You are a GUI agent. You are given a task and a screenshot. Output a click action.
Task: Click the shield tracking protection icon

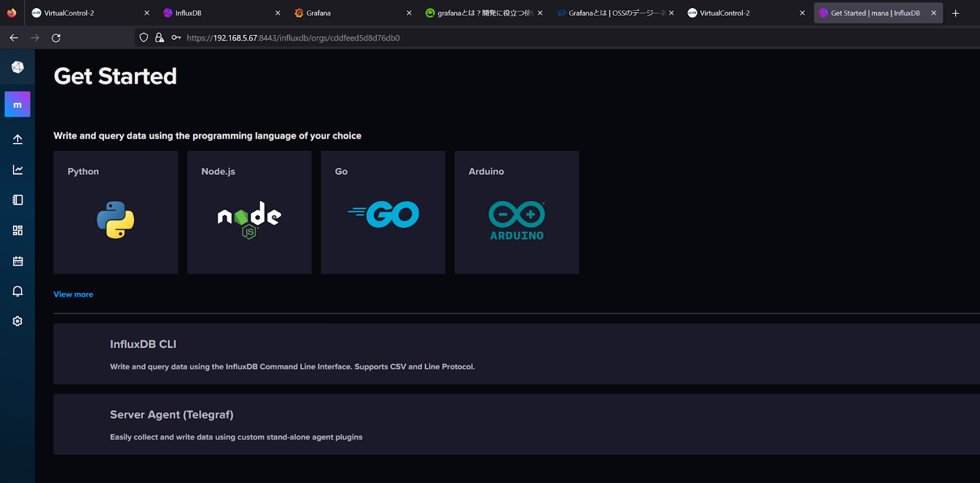coord(144,38)
